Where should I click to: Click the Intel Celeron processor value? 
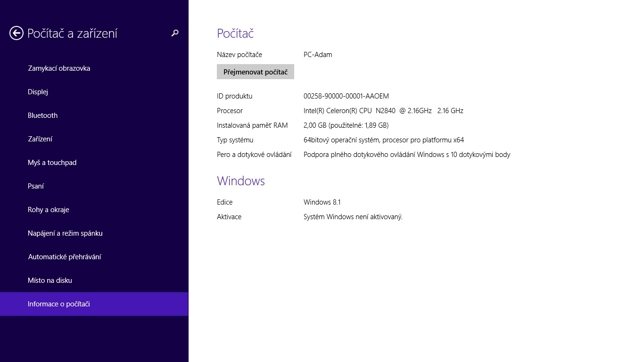pos(383,111)
